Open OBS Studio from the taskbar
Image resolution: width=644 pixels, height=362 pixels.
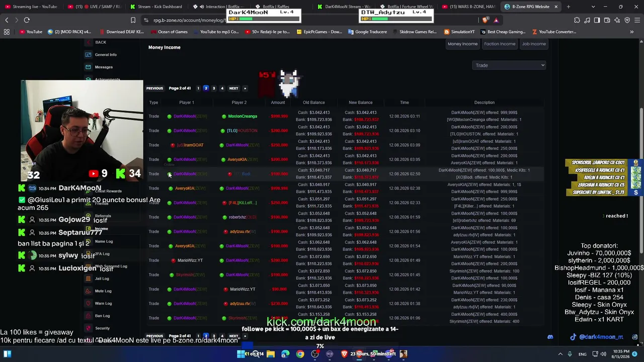pyautogui.click(x=315, y=354)
